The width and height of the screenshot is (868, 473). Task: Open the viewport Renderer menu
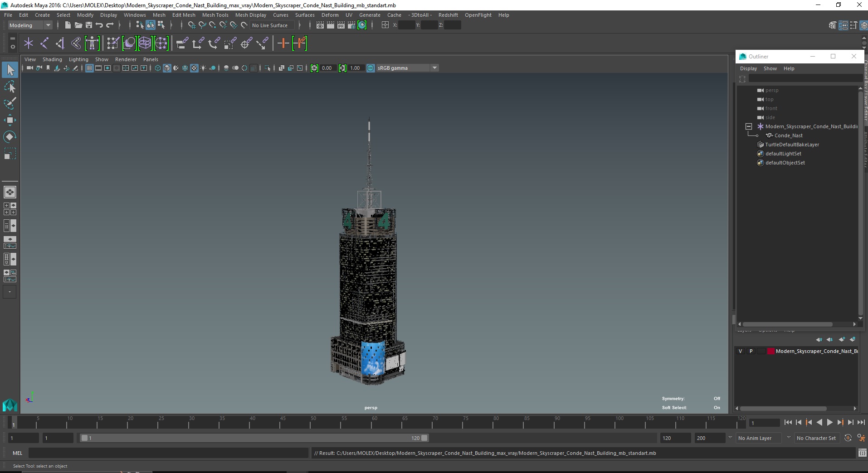126,59
